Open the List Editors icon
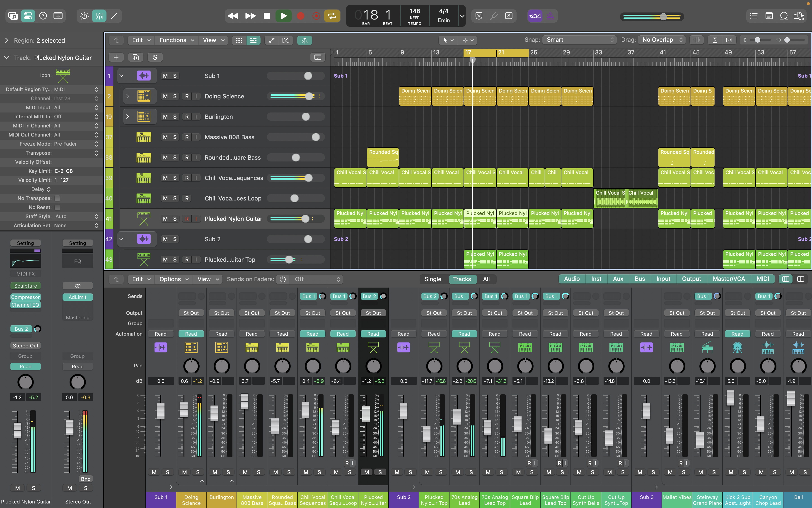 (754, 16)
